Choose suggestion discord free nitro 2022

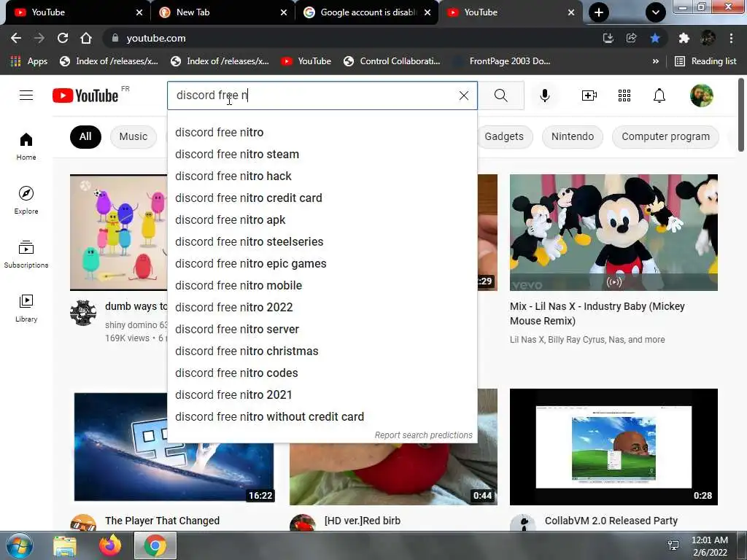click(322, 308)
